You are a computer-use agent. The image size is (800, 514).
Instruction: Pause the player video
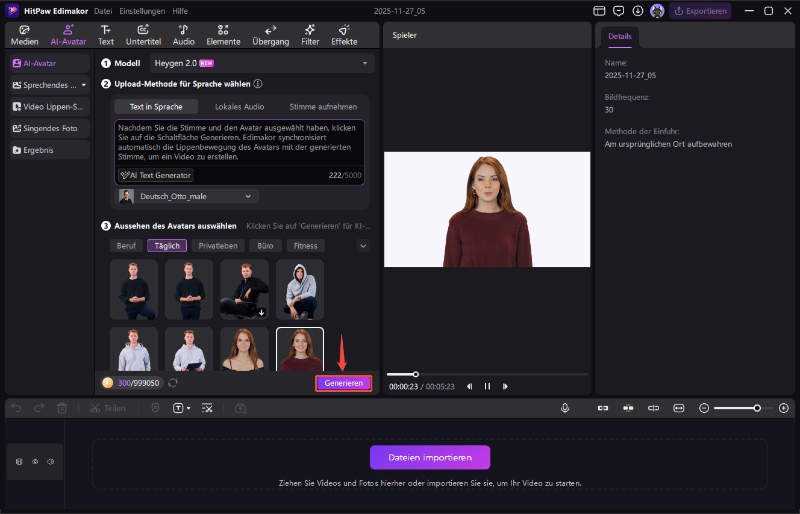point(487,386)
